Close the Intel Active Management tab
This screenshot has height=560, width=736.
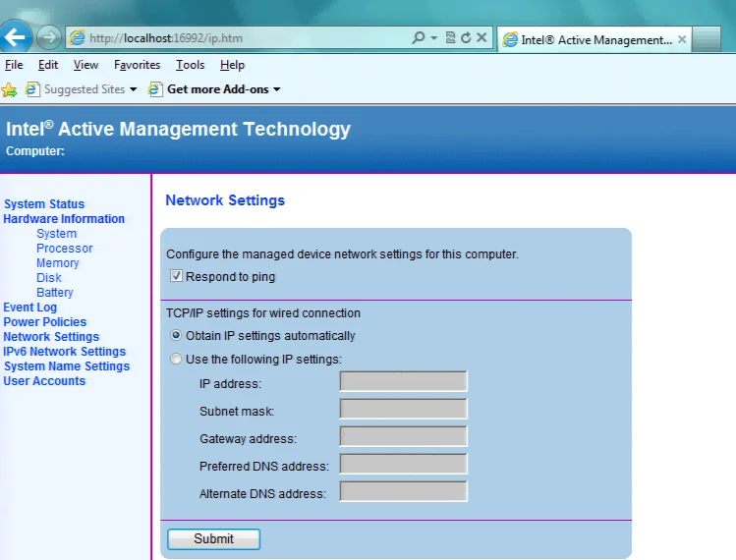click(x=682, y=39)
